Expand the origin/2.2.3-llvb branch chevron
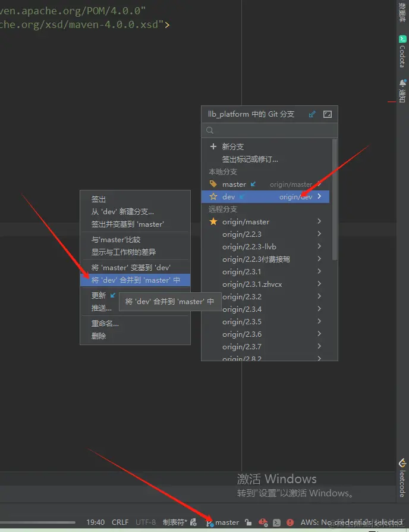 319,246
